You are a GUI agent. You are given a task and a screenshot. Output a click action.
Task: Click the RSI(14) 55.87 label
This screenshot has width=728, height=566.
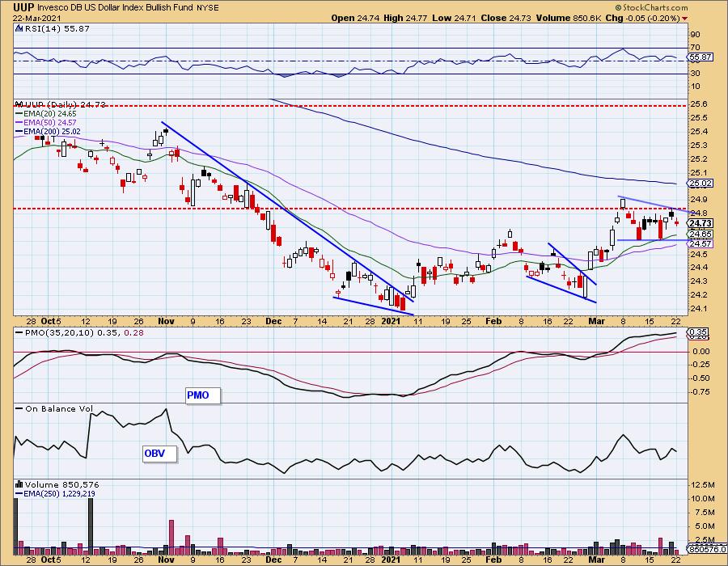[x=53, y=28]
